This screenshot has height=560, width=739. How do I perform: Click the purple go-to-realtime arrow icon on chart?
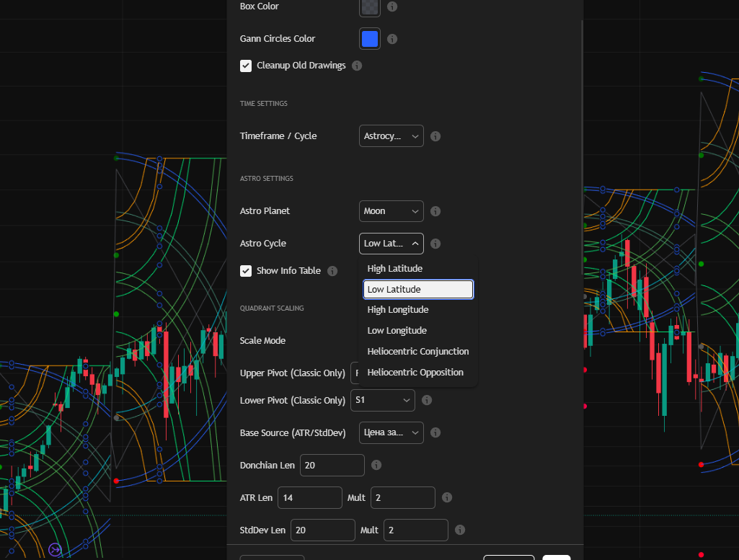[x=55, y=550]
